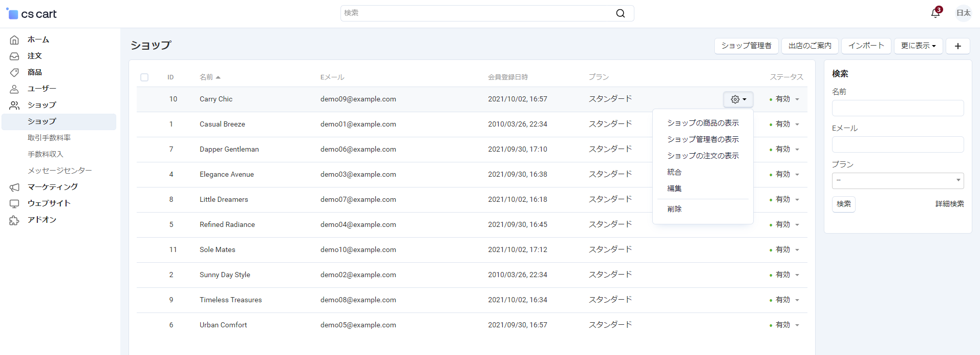Select 編集 from the context menu
The height and width of the screenshot is (355, 980).
(674, 189)
